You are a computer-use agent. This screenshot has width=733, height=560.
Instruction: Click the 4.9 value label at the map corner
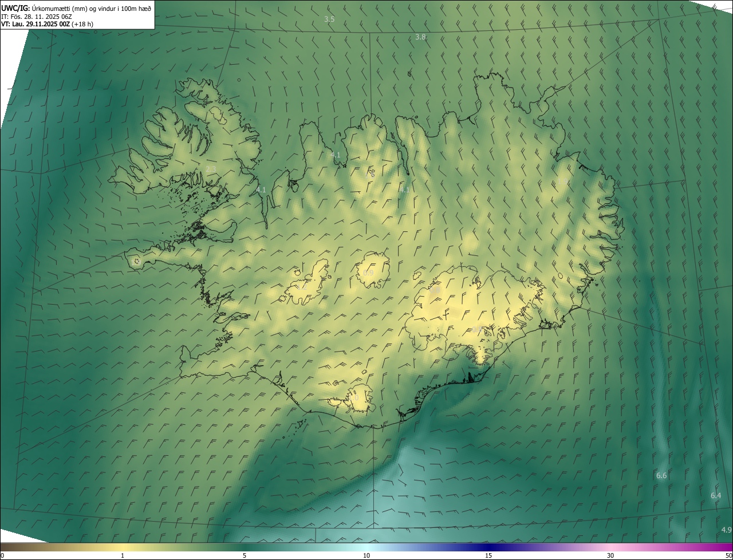tap(726, 530)
